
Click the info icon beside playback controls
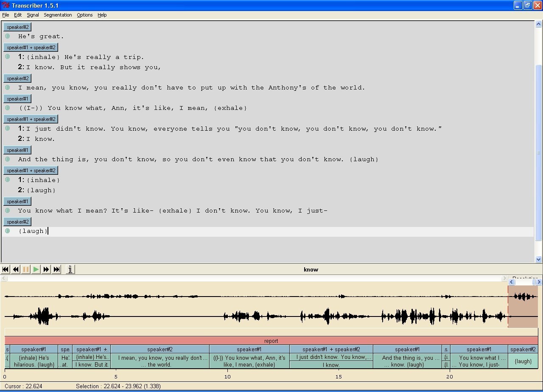pyautogui.click(x=70, y=269)
